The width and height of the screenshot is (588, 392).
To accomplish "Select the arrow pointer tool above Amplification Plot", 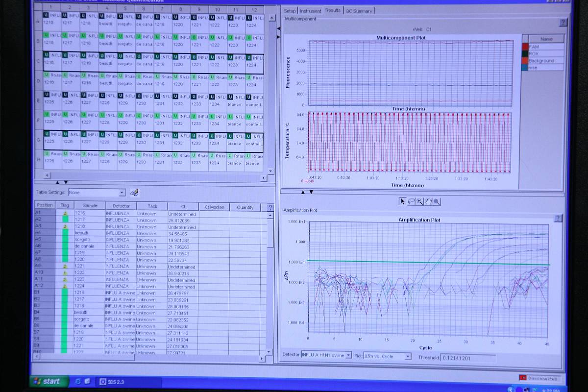I will tap(403, 201).
